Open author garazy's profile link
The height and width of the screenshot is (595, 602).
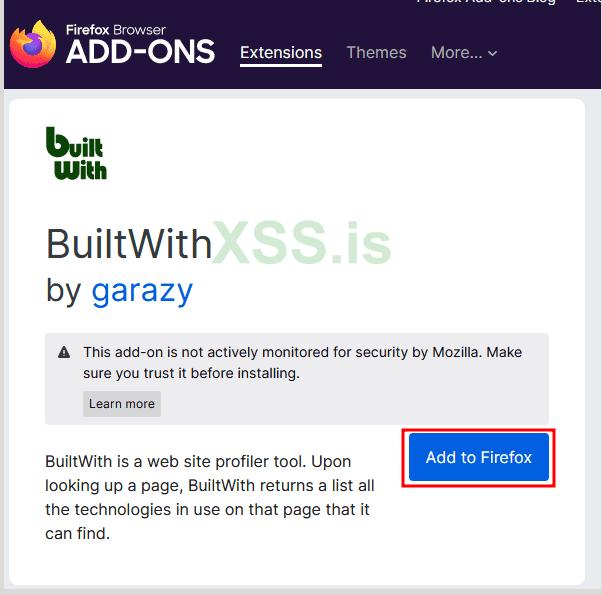tap(142, 292)
